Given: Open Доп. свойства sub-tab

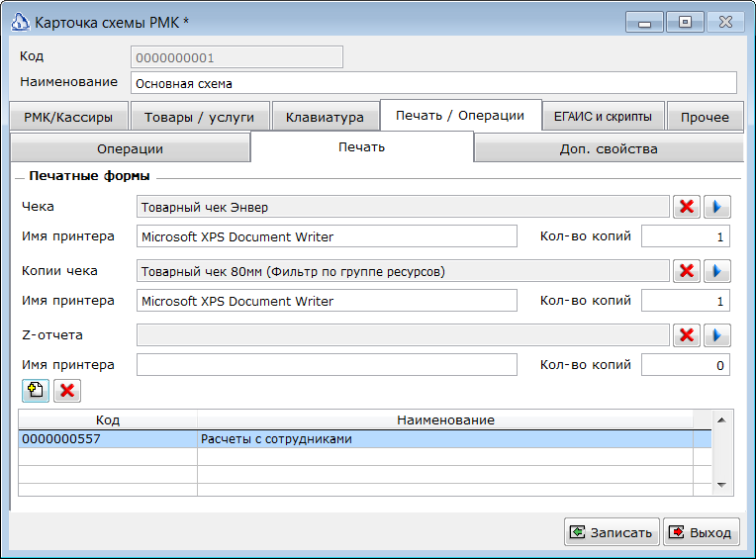Looking at the screenshot, I should pos(609,148).
